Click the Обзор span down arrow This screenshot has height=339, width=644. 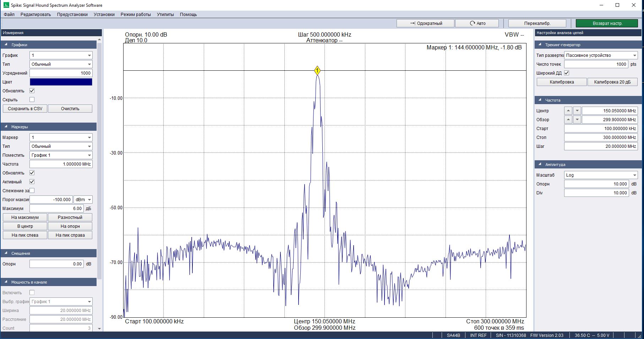(x=577, y=120)
